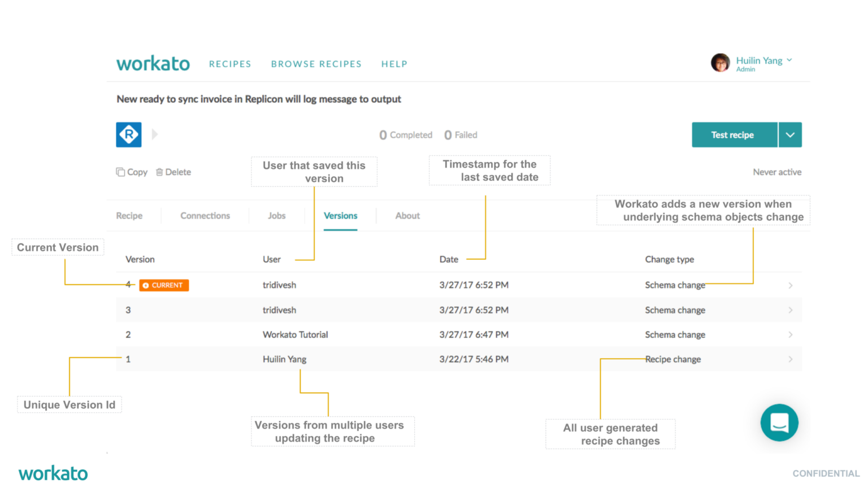Open the BROWSE RECIPES menu item
Image resolution: width=868 pixels, height=488 pixels.
tap(316, 64)
